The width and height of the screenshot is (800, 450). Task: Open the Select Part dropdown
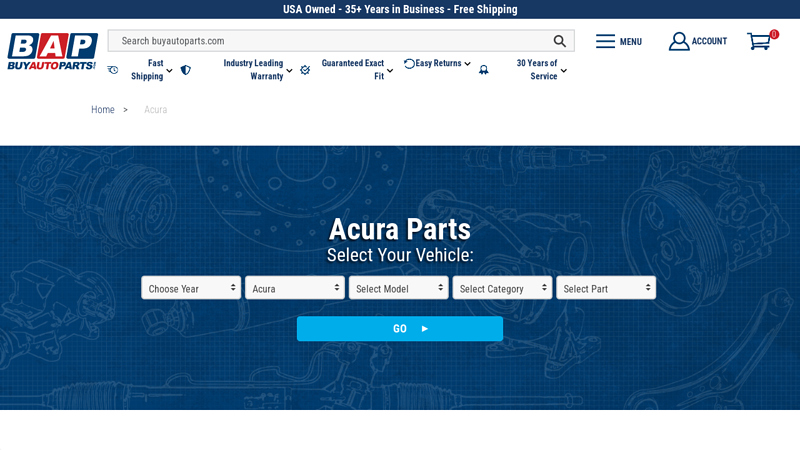(606, 288)
